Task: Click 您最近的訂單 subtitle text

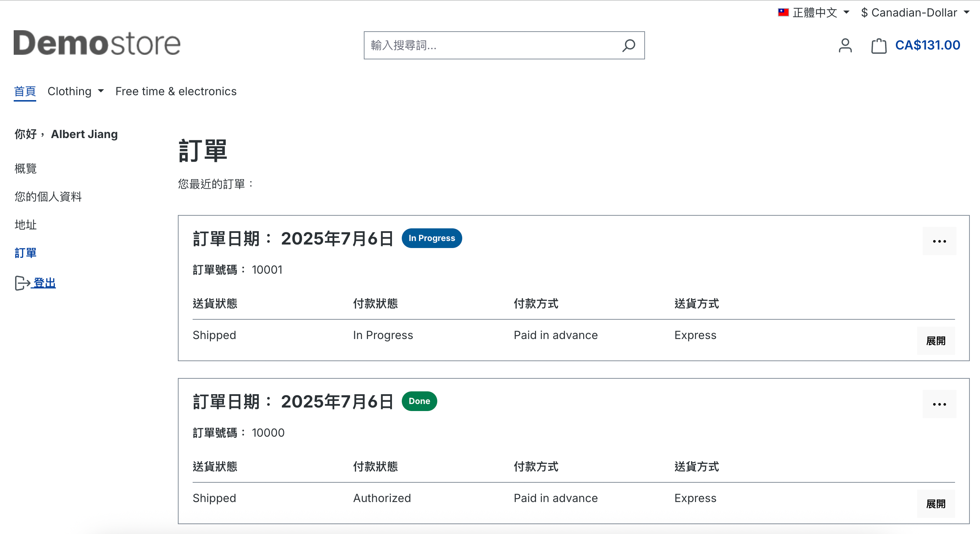Action: [216, 184]
